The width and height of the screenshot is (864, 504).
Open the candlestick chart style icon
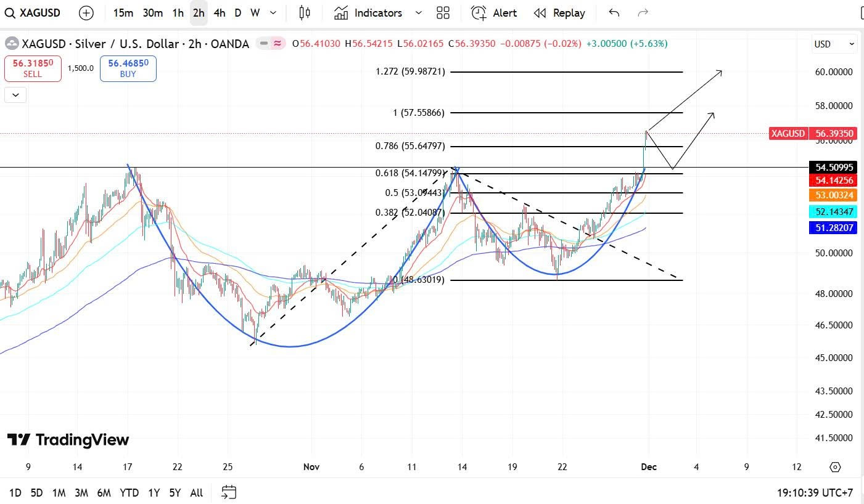click(x=305, y=13)
